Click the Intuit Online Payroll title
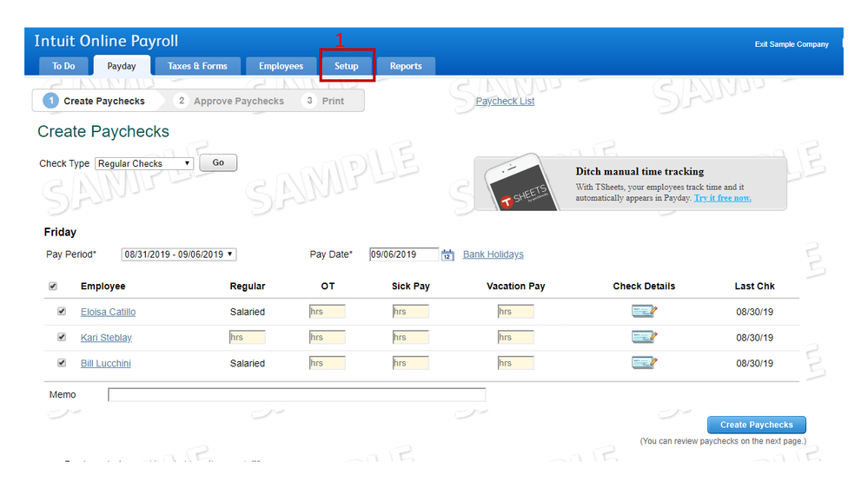 tap(106, 41)
